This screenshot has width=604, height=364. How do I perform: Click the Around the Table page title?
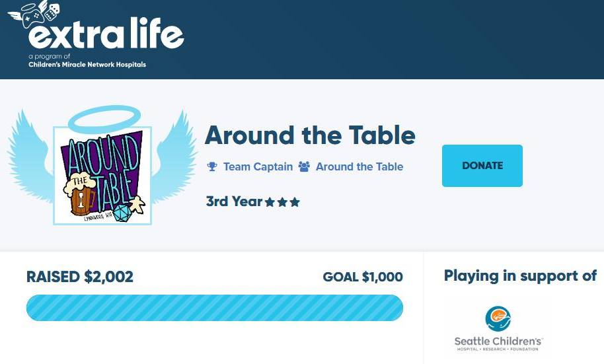(x=310, y=135)
